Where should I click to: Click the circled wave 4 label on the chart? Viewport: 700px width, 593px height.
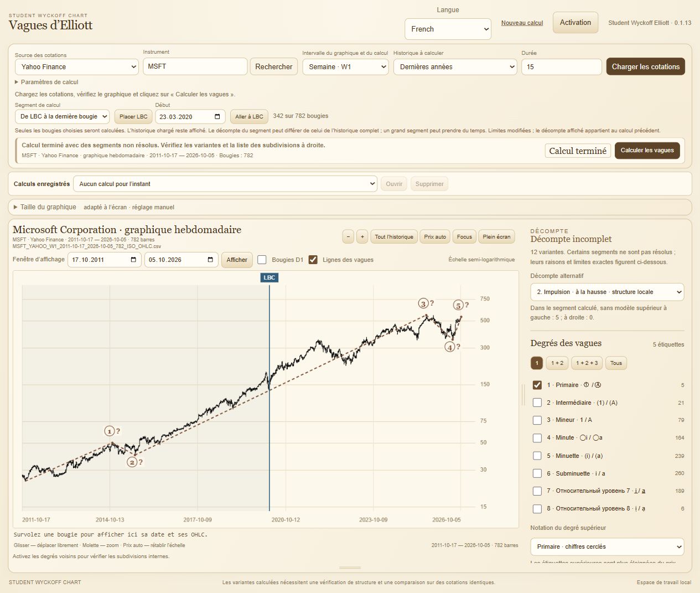(x=450, y=347)
